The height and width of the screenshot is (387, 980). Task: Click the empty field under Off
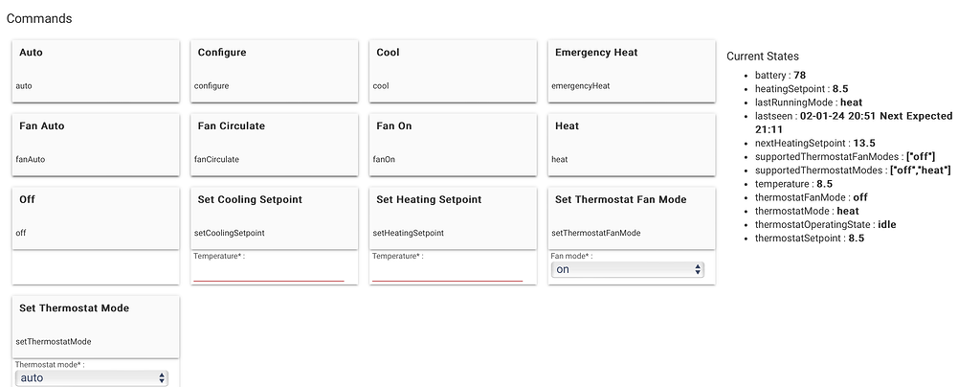[x=95, y=267]
